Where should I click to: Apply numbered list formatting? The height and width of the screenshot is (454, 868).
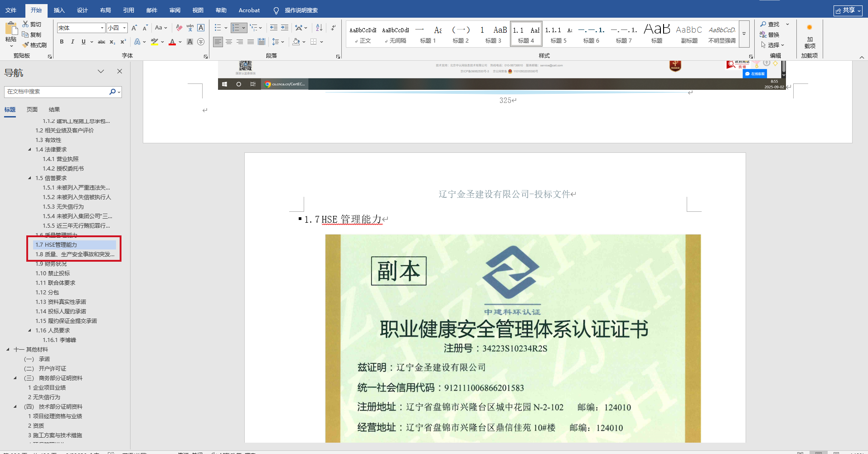pos(236,28)
